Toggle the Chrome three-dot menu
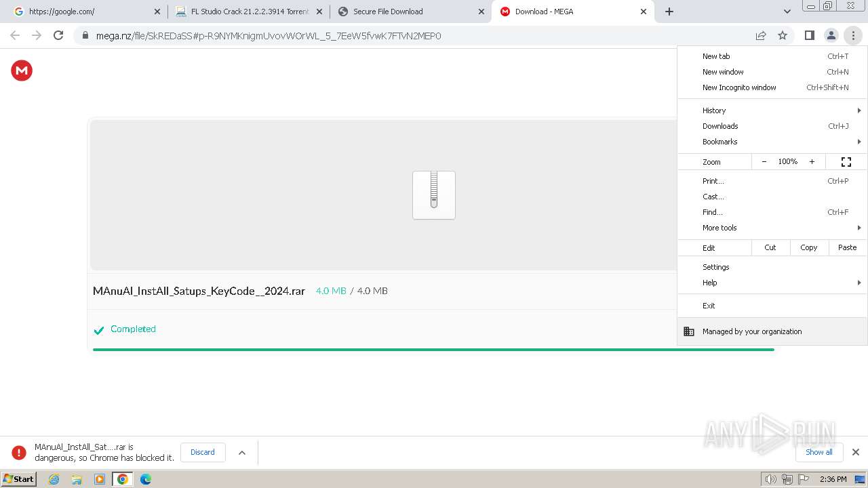Viewport: 868px width, 488px height. click(x=852, y=35)
